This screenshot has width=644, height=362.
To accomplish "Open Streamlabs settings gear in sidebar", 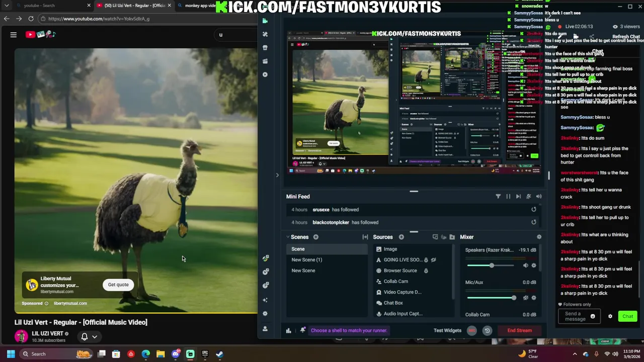I will click(x=265, y=314).
